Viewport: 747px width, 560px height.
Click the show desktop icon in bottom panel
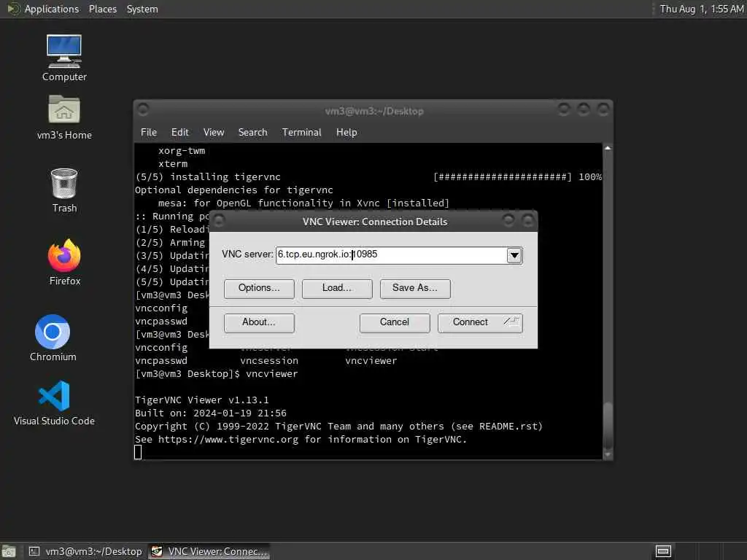(9, 551)
